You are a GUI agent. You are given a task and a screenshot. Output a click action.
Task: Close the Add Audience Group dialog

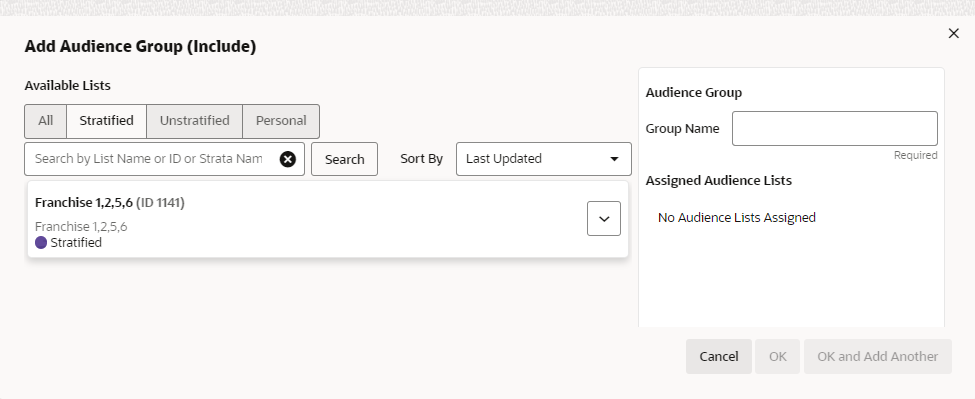point(953,34)
